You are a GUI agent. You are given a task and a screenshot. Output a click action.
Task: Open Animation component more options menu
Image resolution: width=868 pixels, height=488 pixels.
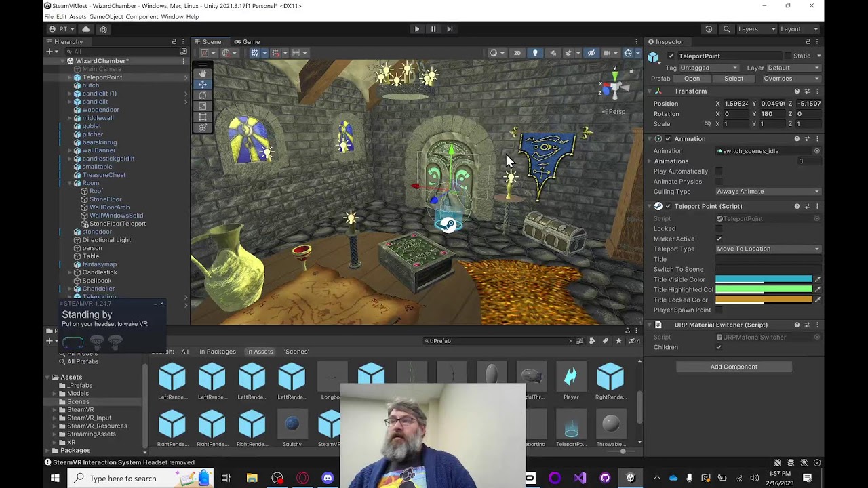(x=818, y=139)
